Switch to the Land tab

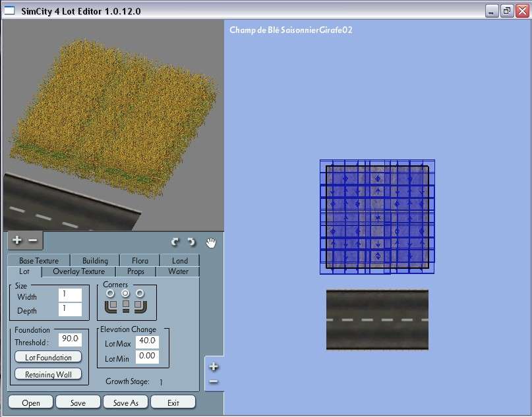[x=180, y=260]
